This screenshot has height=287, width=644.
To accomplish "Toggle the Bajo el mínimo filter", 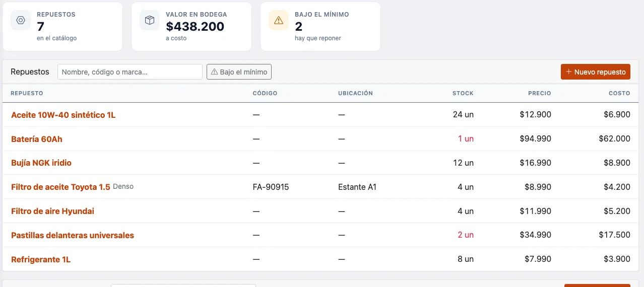I will click(x=239, y=72).
